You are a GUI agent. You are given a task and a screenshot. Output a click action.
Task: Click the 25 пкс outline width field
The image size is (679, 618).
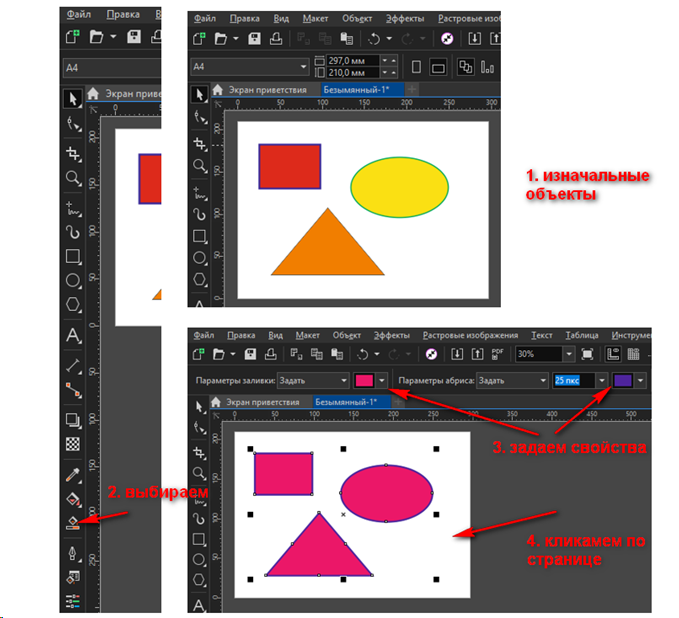tap(574, 381)
